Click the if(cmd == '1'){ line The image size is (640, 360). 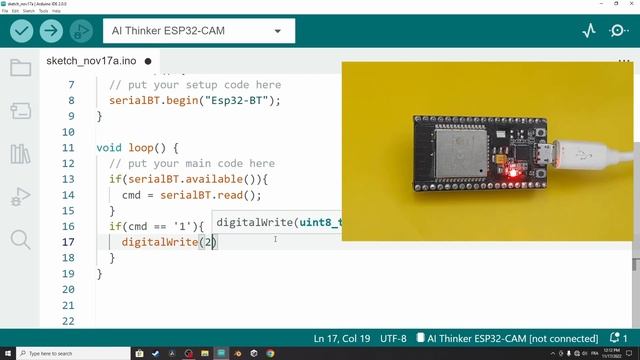point(156,227)
